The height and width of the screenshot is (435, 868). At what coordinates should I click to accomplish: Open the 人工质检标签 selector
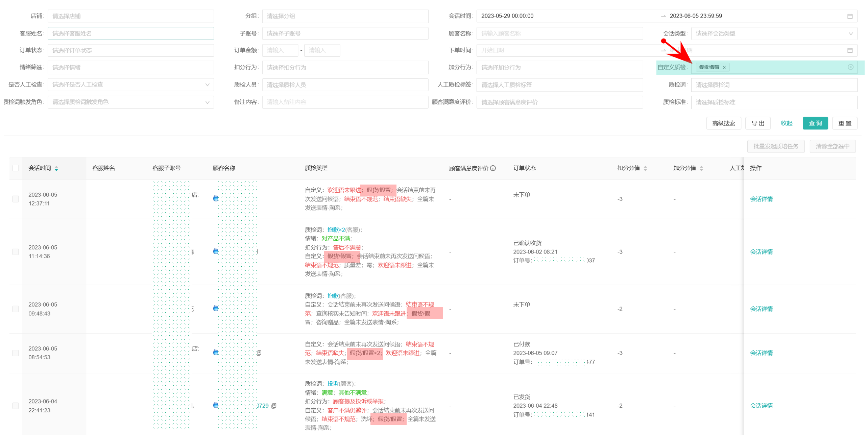(x=560, y=85)
